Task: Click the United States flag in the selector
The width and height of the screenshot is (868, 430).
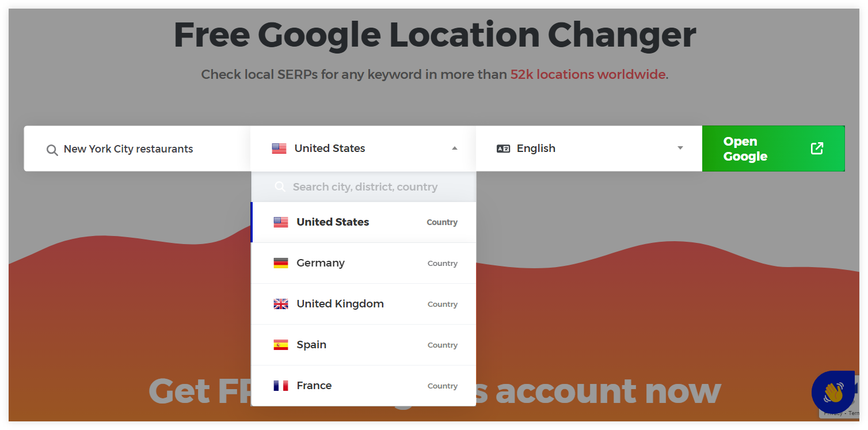Action: (279, 148)
